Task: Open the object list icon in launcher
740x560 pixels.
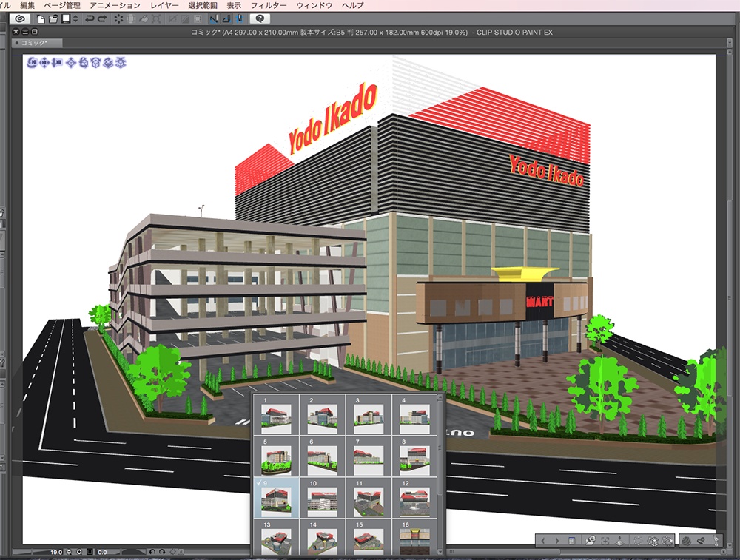Action: click(571, 541)
